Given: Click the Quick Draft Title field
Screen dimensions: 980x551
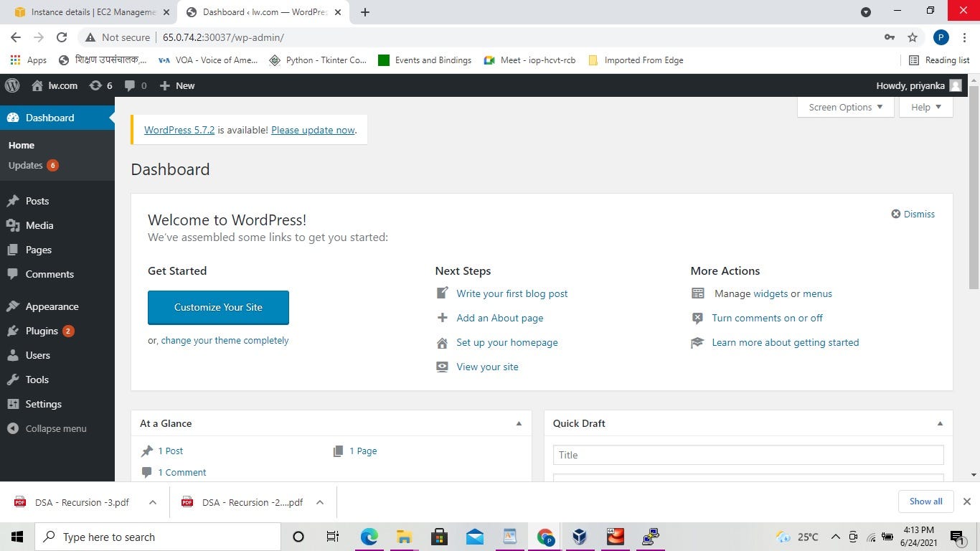Looking at the screenshot, I should [748, 455].
